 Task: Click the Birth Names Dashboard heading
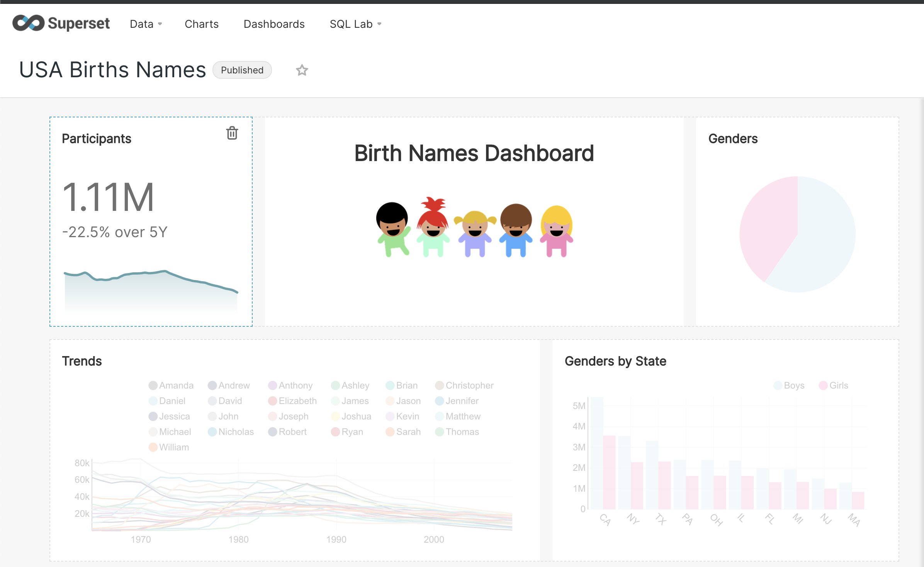coord(474,153)
